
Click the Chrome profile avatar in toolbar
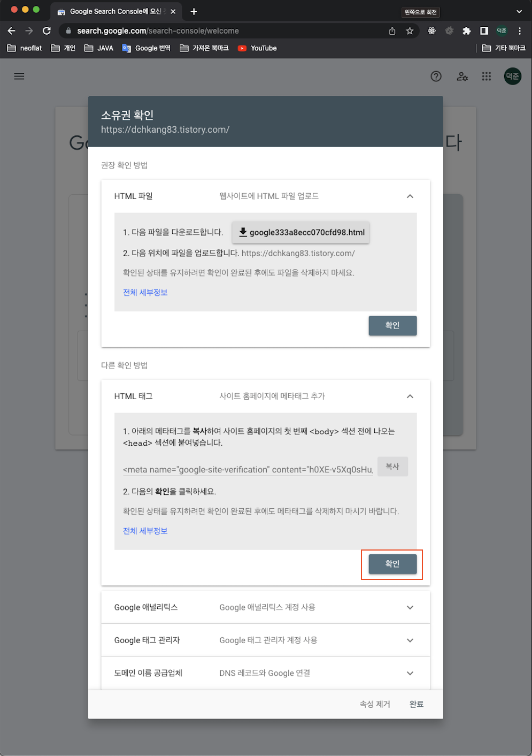tap(502, 31)
